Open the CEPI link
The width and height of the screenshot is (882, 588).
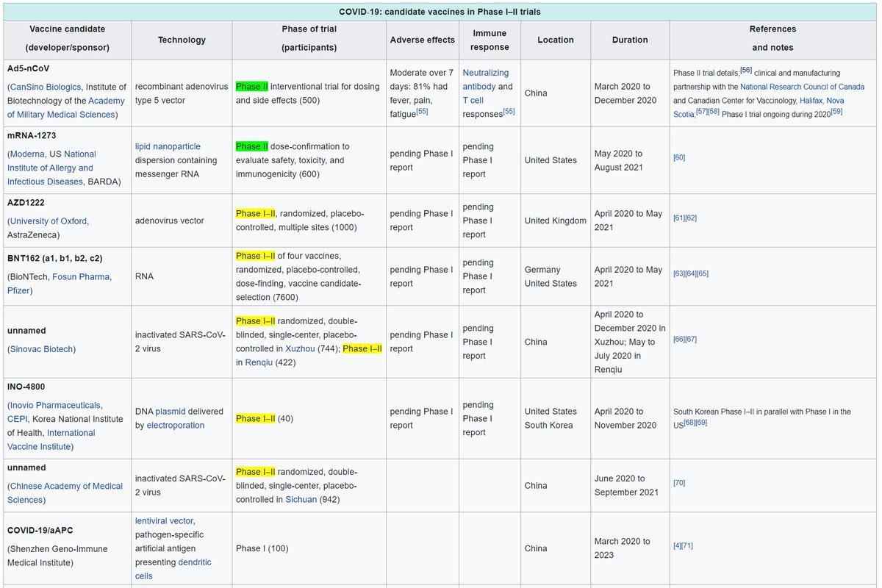click(x=18, y=419)
